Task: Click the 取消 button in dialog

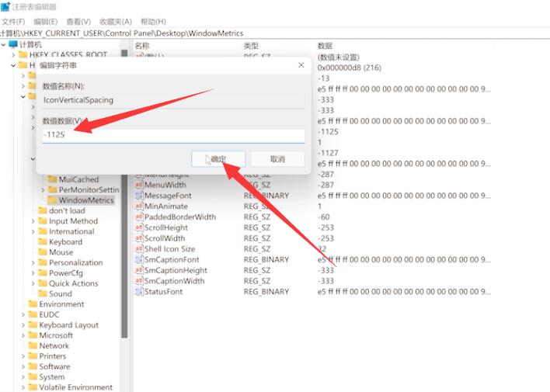Action: (277, 159)
